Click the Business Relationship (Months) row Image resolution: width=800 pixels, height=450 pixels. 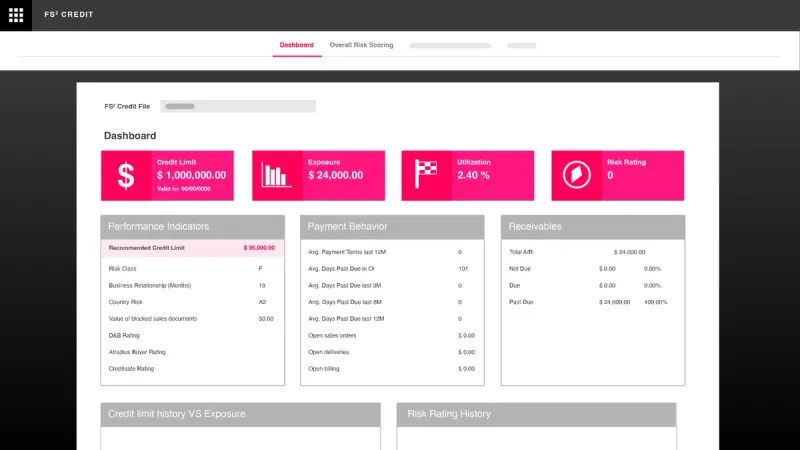coord(192,285)
